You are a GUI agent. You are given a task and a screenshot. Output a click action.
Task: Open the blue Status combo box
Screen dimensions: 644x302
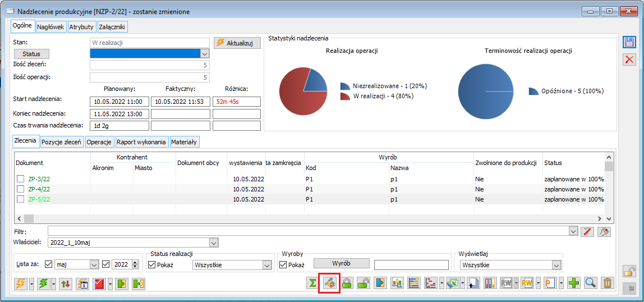[x=149, y=53]
